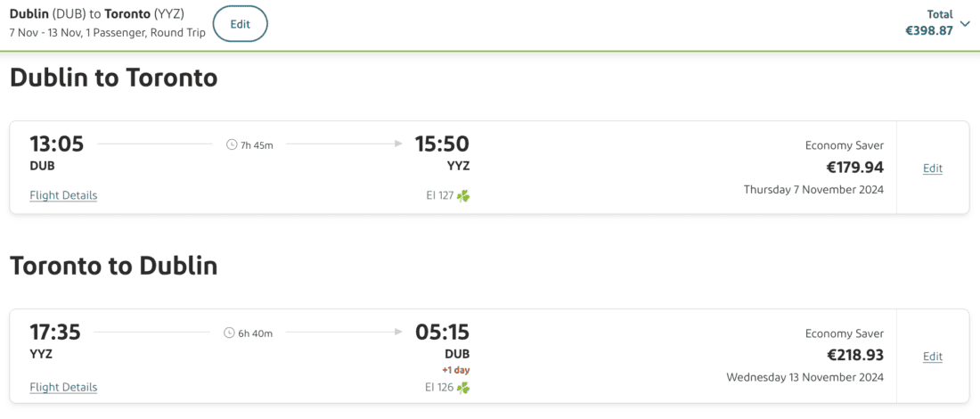Click the shamrock icon beside EI 126
980x419 pixels.
[x=463, y=388]
